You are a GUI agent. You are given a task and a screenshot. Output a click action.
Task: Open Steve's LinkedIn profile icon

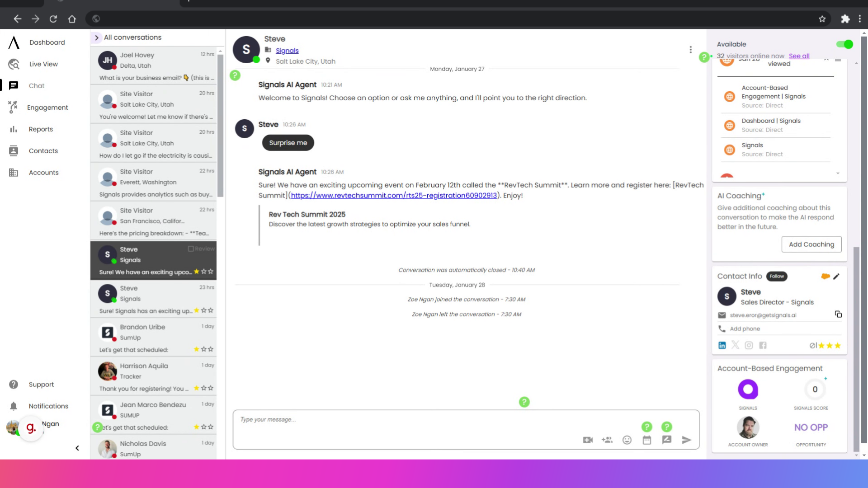[722, 345]
